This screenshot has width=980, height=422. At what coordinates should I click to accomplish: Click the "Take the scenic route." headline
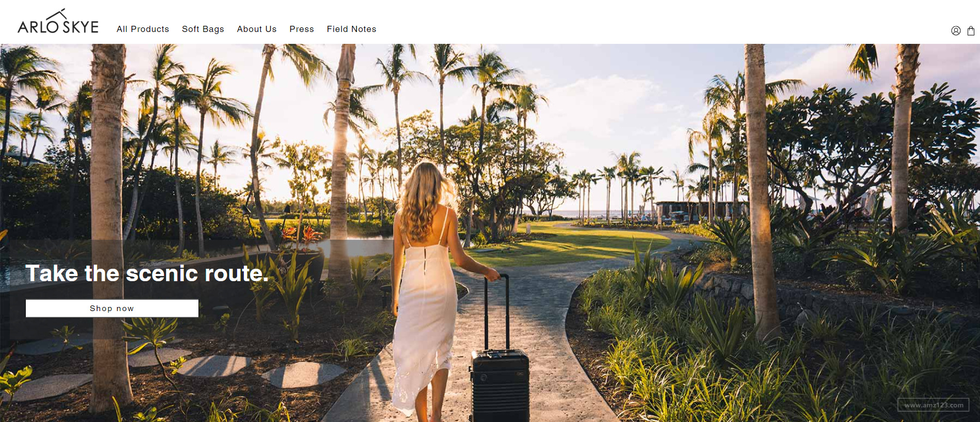[x=147, y=273]
